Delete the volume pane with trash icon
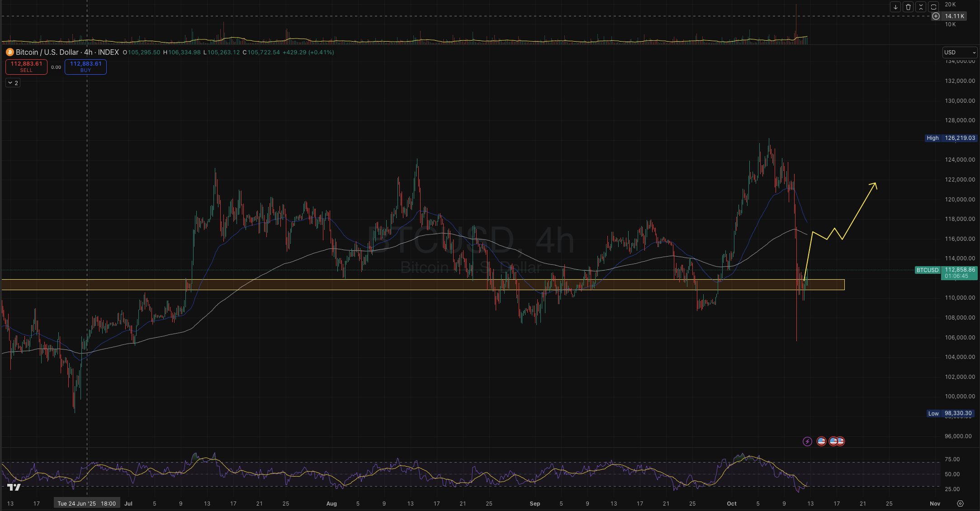The width and height of the screenshot is (980, 511). (x=908, y=7)
